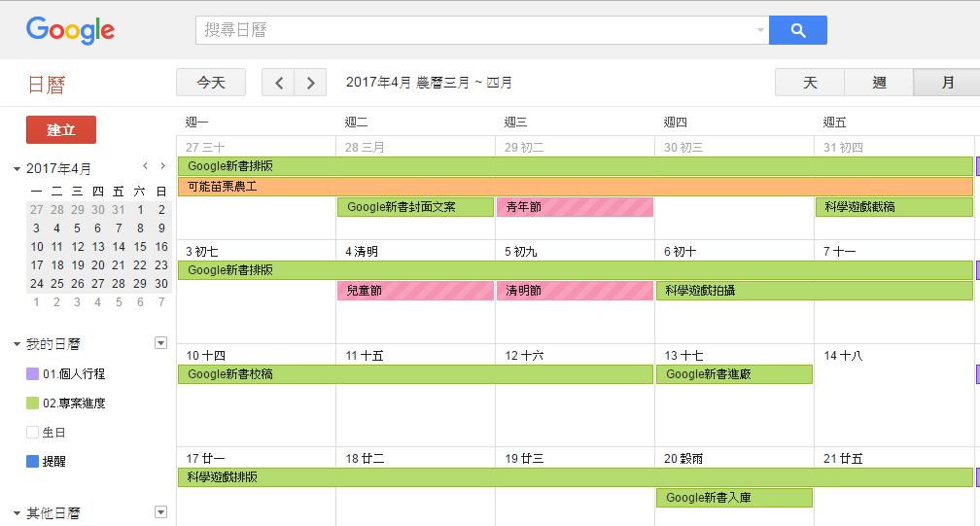Toggle the 生日 calendar checkbox
Image resolution: width=980 pixels, height=526 pixels.
click(32, 433)
